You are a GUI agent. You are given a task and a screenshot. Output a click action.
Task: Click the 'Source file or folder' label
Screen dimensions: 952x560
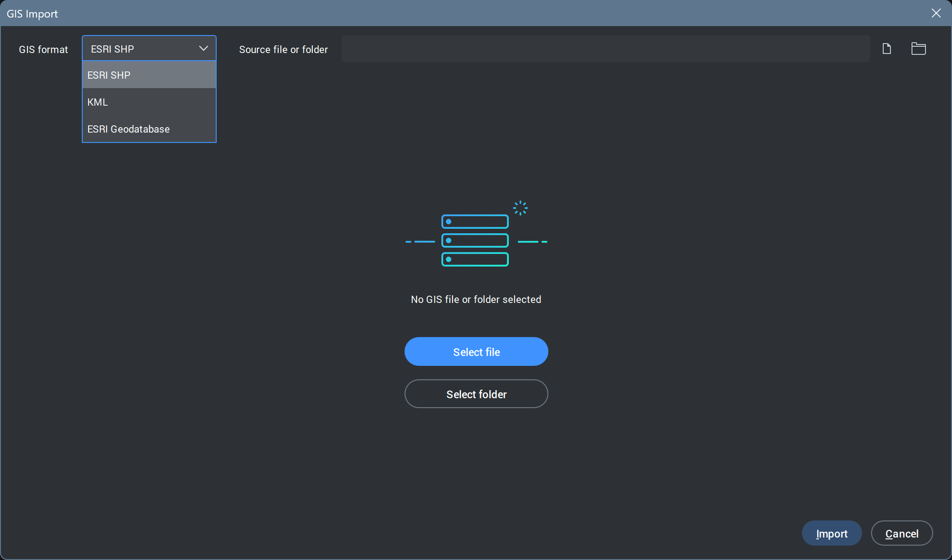click(x=283, y=49)
